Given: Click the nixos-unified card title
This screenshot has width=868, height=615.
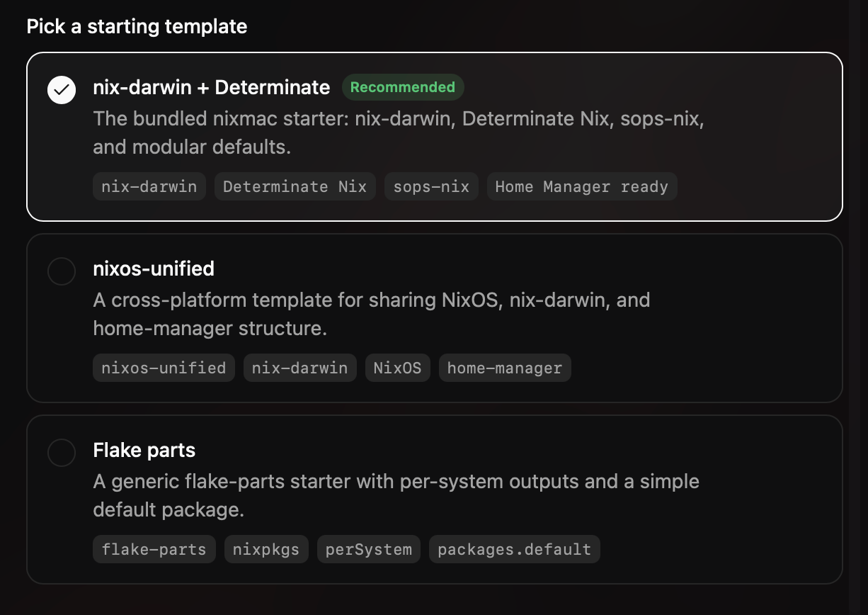Looking at the screenshot, I should [x=154, y=269].
